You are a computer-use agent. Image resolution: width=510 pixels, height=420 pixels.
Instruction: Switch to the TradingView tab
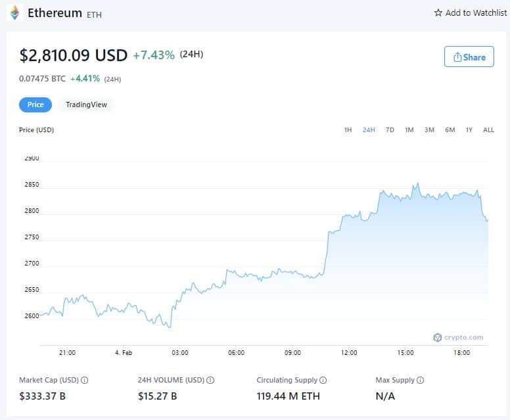click(86, 105)
